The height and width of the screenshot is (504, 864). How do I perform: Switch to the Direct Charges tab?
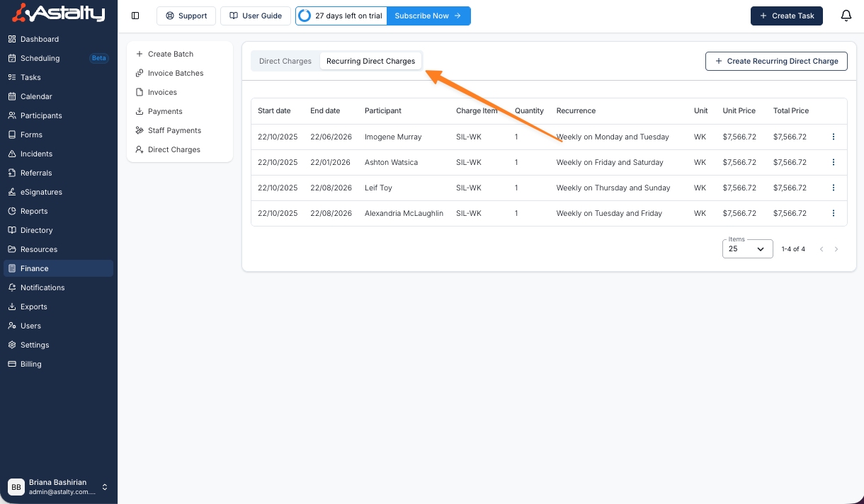[x=285, y=61]
